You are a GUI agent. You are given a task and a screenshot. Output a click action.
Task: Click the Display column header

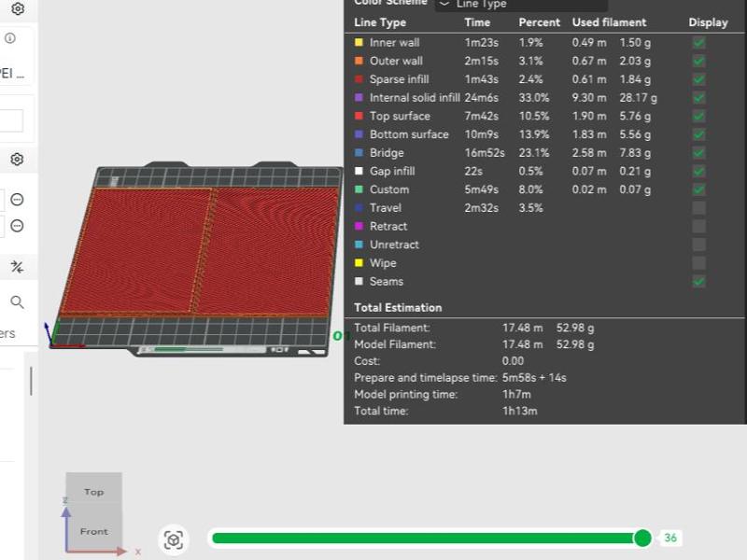tap(708, 22)
